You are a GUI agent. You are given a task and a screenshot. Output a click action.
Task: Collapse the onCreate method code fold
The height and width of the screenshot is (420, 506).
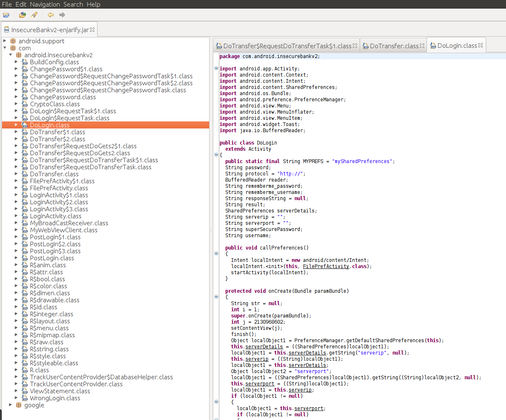[x=216, y=296]
